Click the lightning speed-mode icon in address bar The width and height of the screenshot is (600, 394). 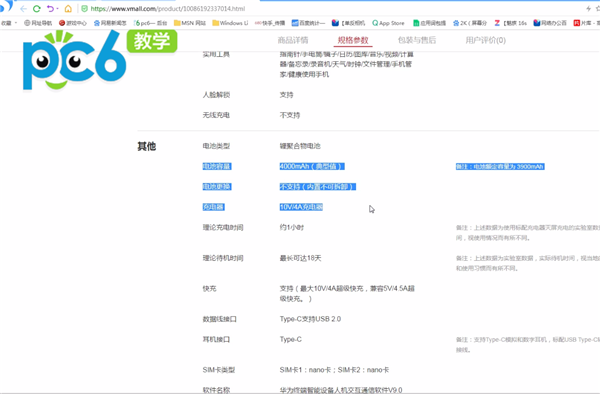pos(589,8)
